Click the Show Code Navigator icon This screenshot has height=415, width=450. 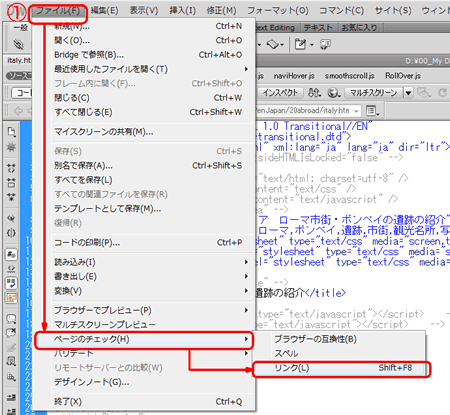tap(11, 147)
